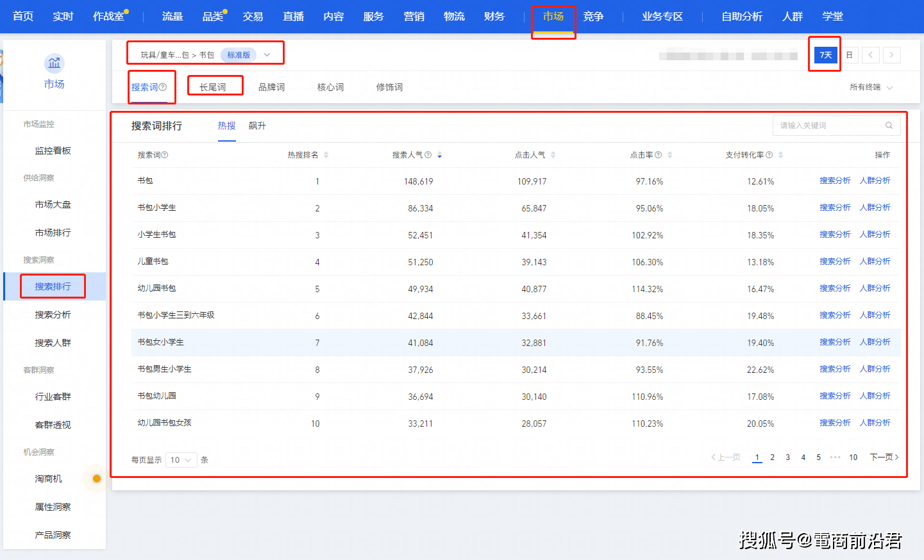Click 搜索分析 link for 书包女小学生 row
This screenshot has height=560, width=924.
(x=835, y=342)
